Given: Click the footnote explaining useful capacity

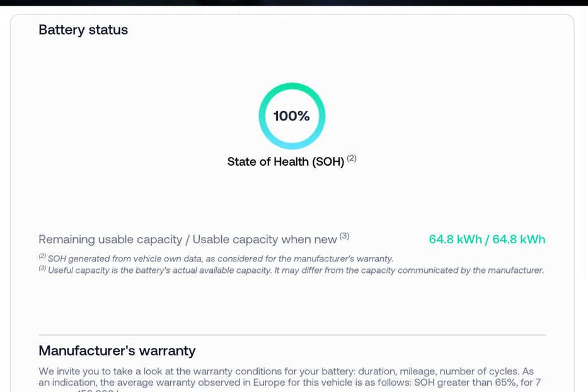Looking at the screenshot, I should (296, 270).
